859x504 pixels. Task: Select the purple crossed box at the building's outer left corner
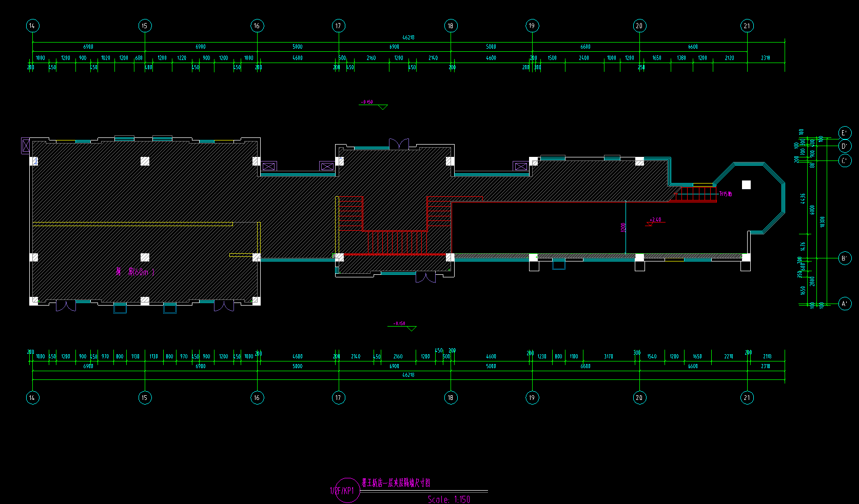(x=26, y=145)
